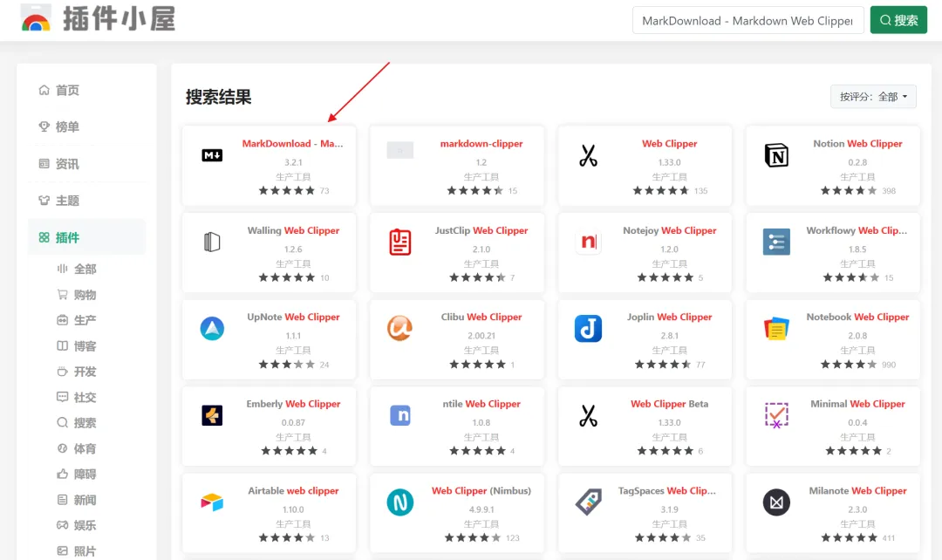942x560 pixels.
Task: Click the Web Clipper Beta scissors icon
Action: click(588, 415)
